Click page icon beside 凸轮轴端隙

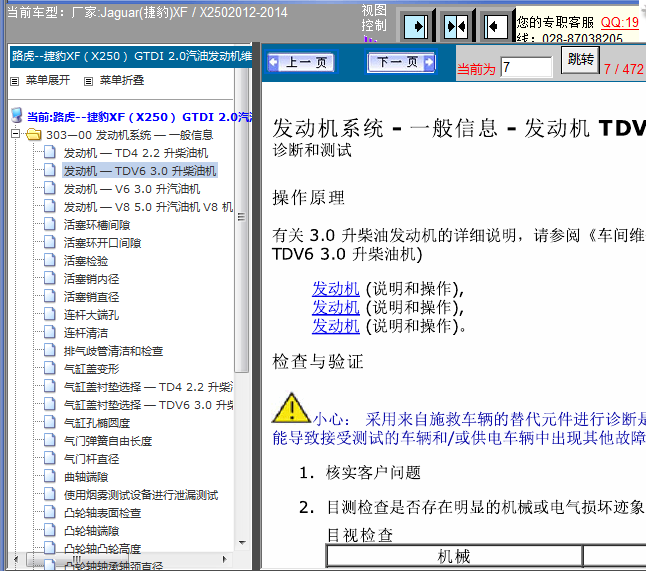coord(50,530)
